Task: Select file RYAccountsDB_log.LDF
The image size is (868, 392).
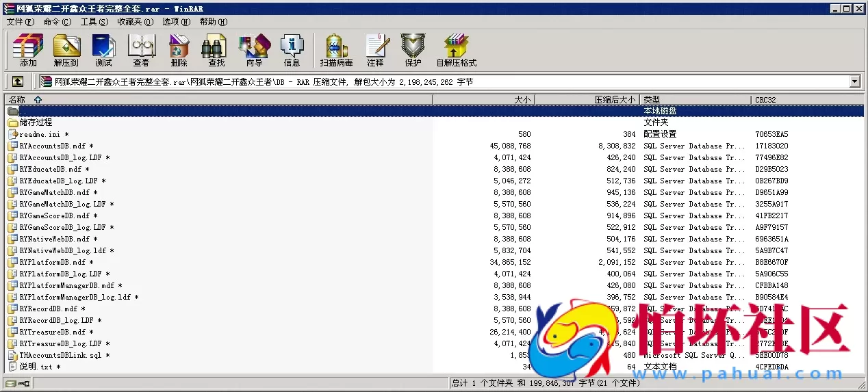Action: (x=434, y=157)
